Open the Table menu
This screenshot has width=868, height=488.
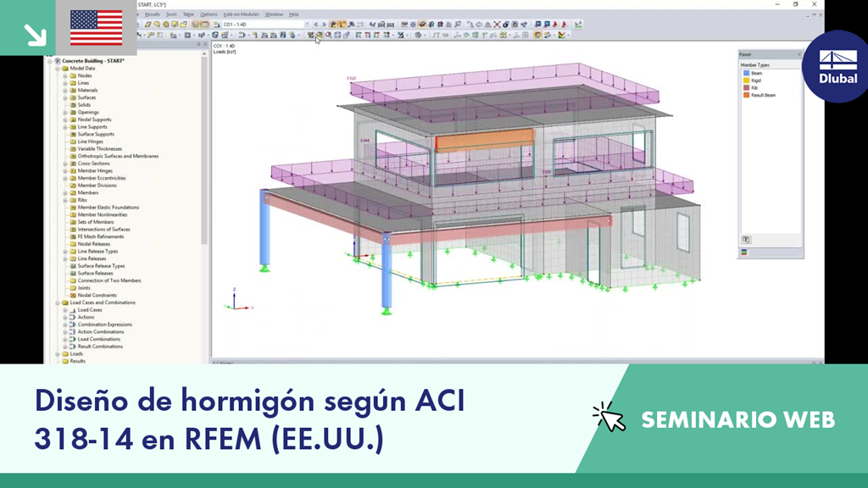188,14
